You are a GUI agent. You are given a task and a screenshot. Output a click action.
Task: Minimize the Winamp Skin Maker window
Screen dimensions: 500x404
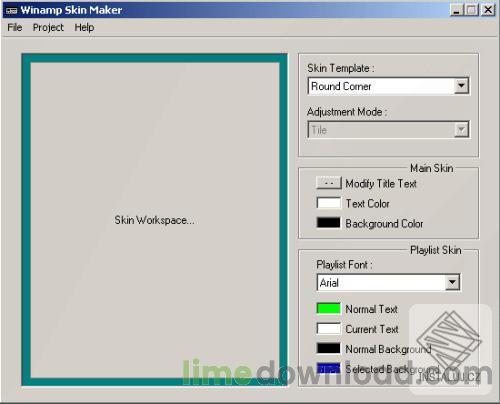pyautogui.click(x=457, y=10)
